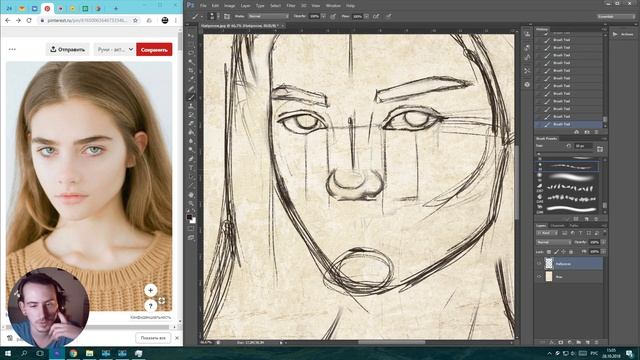Open the Brush panel from options bar

[x=227, y=16]
